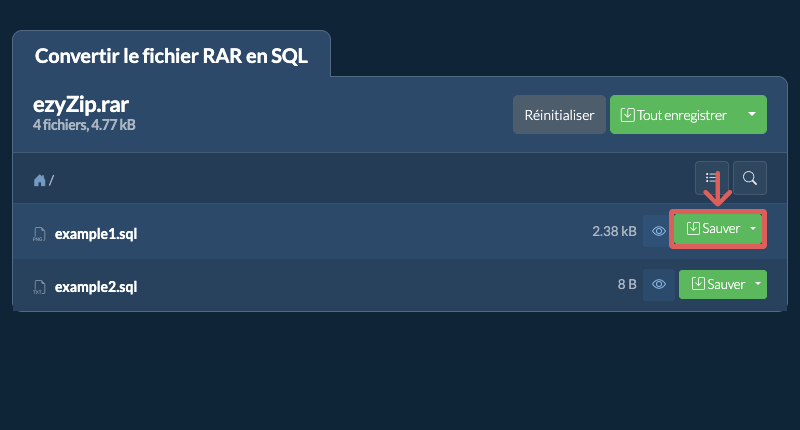Preview example1.sql with the eye icon
This screenshot has width=800, height=430.
click(659, 231)
